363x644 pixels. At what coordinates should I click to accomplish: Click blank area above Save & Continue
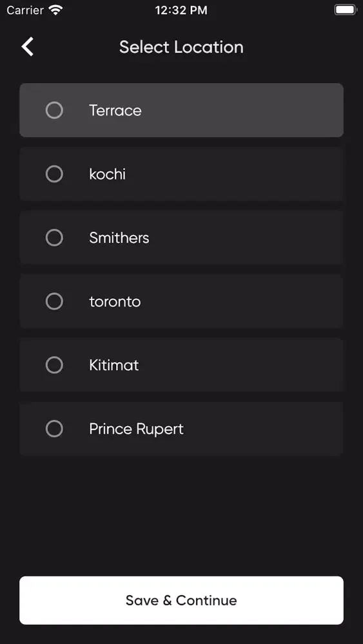point(181,515)
